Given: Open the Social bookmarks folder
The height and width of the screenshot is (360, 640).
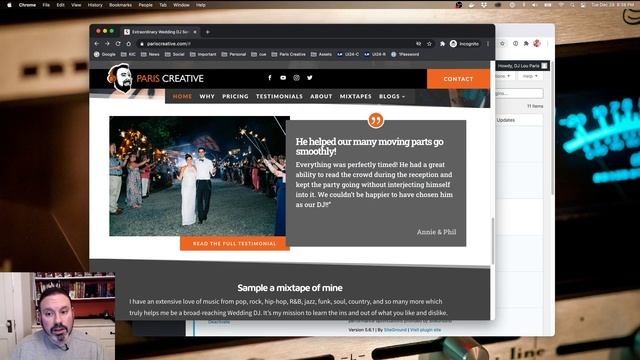Looking at the screenshot, I should click(175, 54).
